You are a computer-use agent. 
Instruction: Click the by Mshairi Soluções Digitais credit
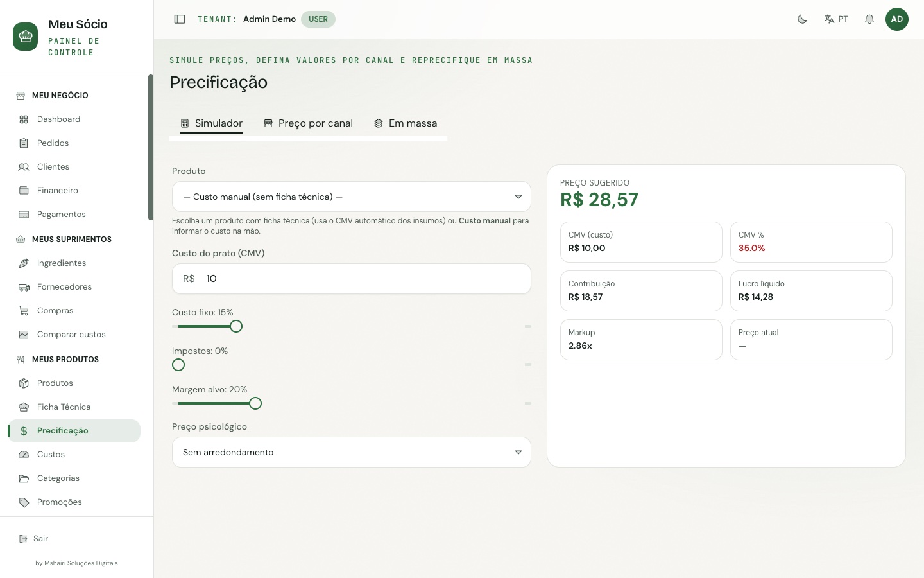(76, 563)
